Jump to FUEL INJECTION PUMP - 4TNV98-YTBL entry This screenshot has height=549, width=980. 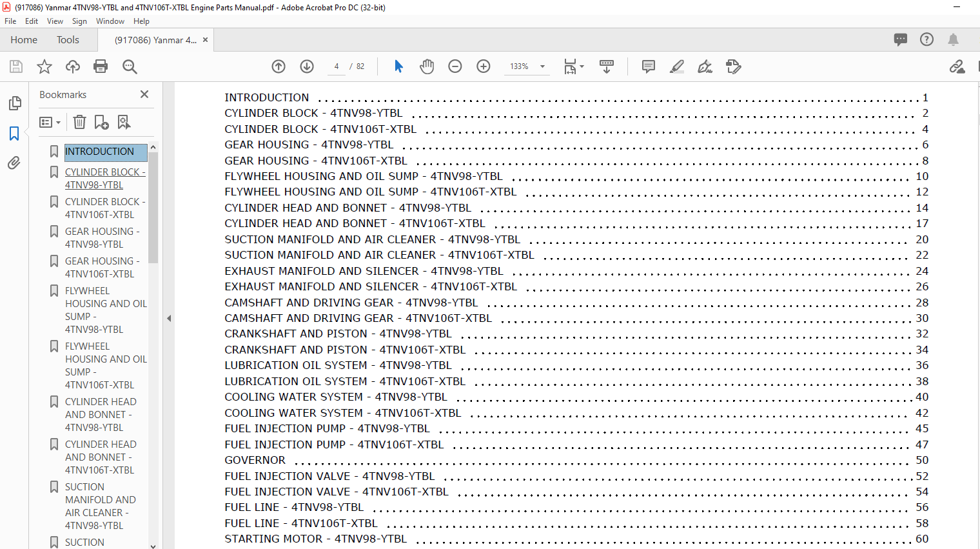pos(327,429)
